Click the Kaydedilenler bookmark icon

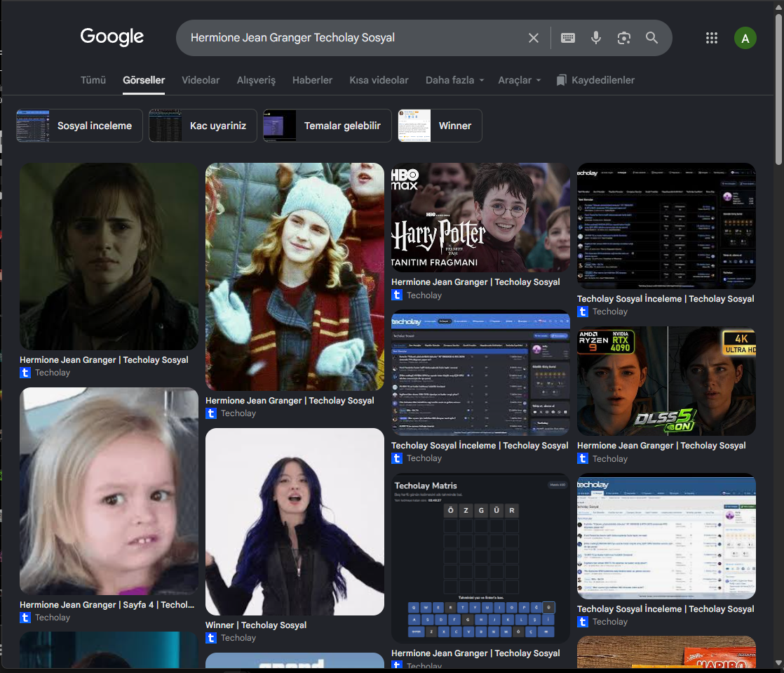click(x=562, y=80)
